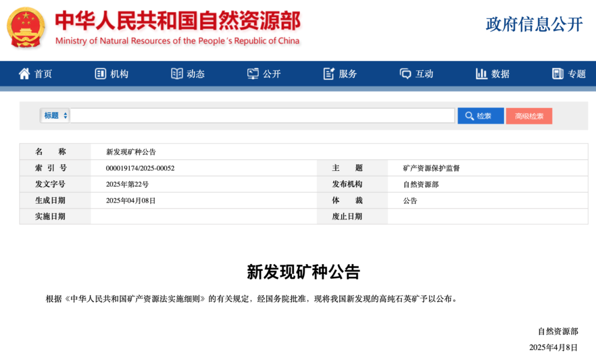This screenshot has width=596, height=364.
Task: Click the 机构 organization icon
Action: [100, 74]
